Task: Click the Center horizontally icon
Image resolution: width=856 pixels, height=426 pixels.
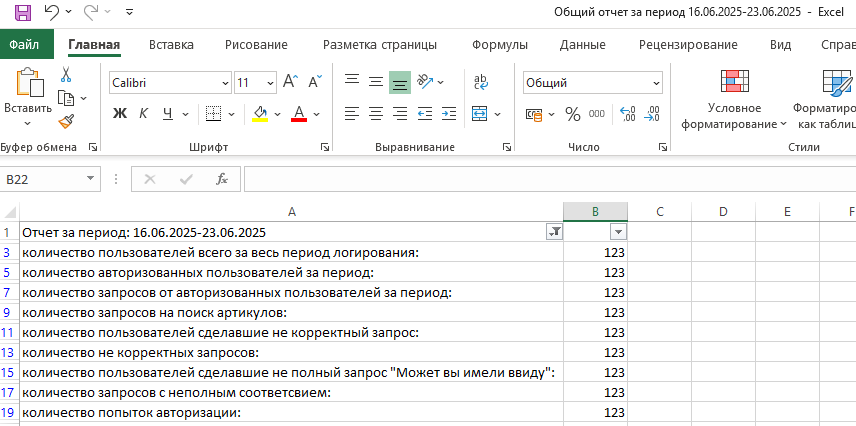Action: [x=376, y=114]
